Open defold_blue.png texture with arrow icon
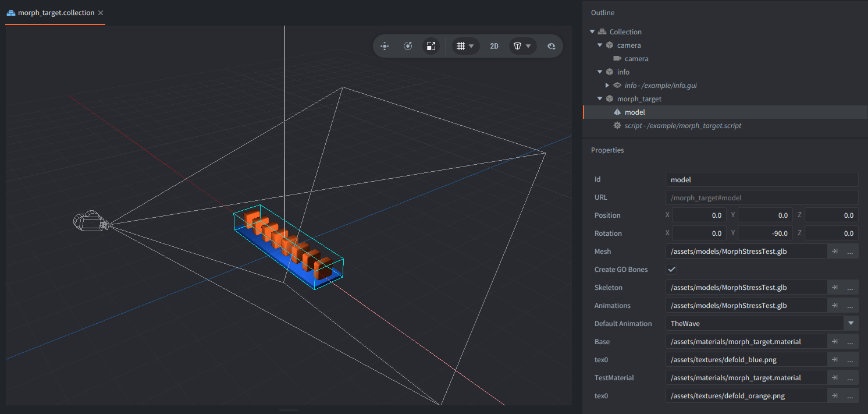The image size is (868, 414). [835, 360]
